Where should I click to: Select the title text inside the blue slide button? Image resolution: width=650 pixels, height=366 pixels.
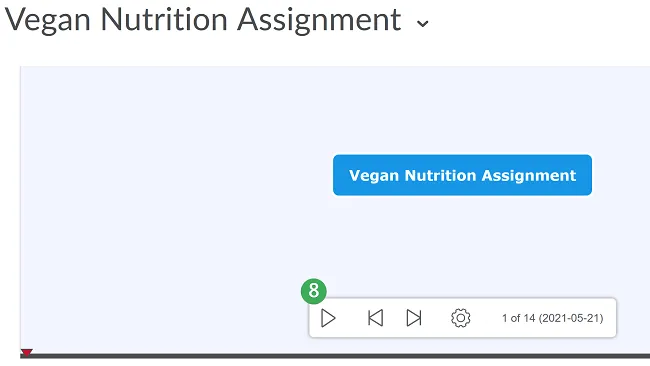click(462, 175)
